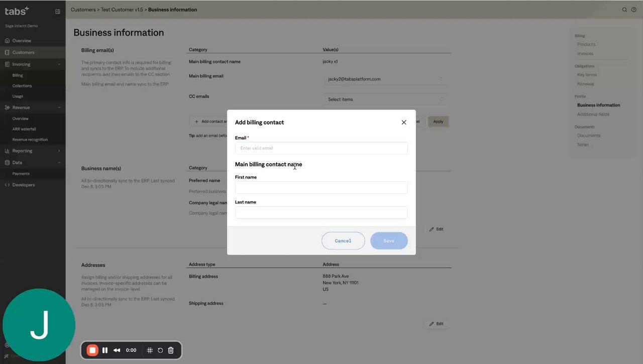
Task: Pause the recording
Action: pyautogui.click(x=105, y=350)
